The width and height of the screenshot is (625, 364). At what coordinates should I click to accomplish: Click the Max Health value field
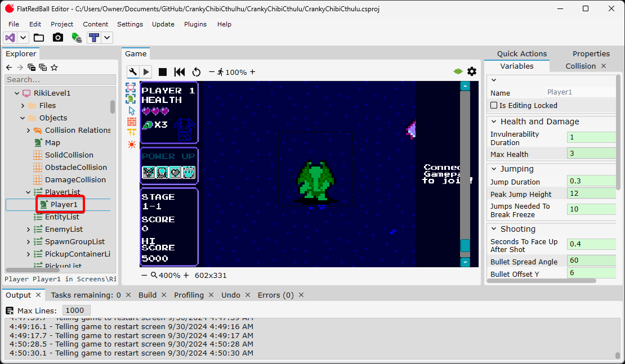pos(591,154)
